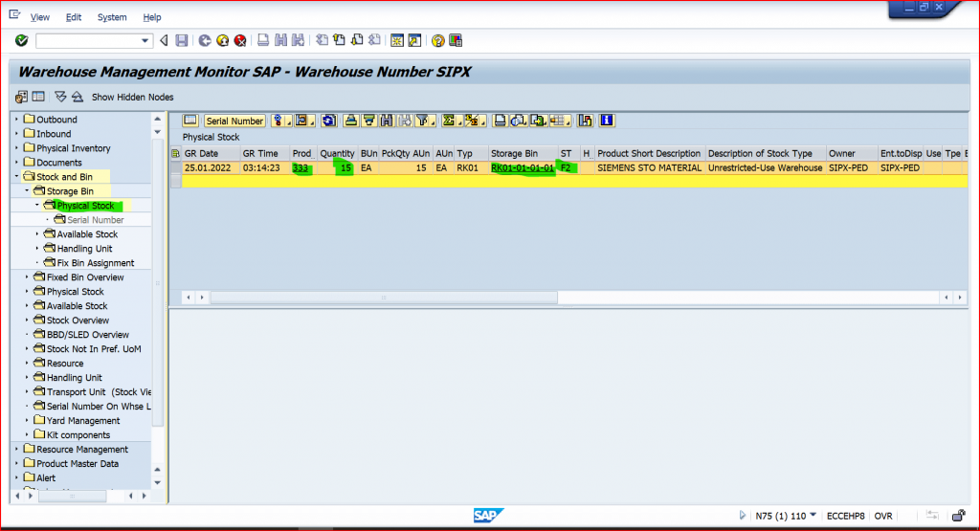Screen dimensions: 980x531
Task: Open the Edit menu
Action: click(74, 17)
